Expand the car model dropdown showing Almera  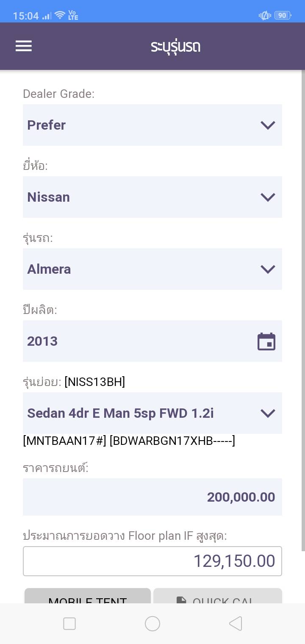pyautogui.click(x=152, y=269)
